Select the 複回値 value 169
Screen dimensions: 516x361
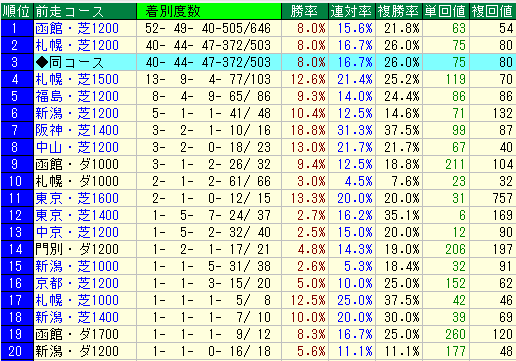(x=502, y=215)
